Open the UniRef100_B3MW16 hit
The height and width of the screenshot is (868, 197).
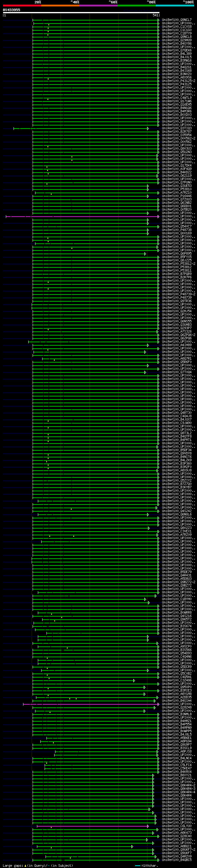click(x=176, y=60)
